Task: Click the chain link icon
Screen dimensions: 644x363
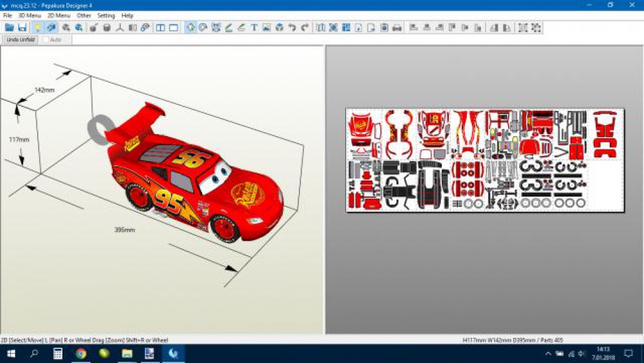Action: coord(145,28)
